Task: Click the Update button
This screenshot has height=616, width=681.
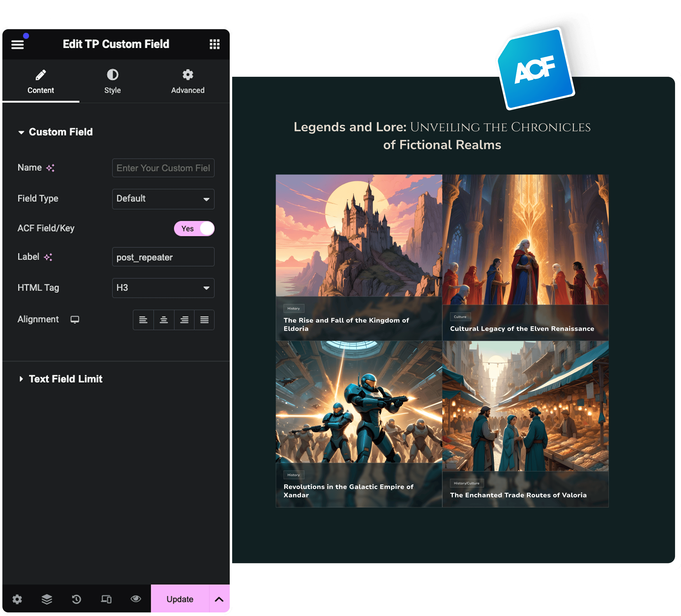Action: click(x=180, y=599)
